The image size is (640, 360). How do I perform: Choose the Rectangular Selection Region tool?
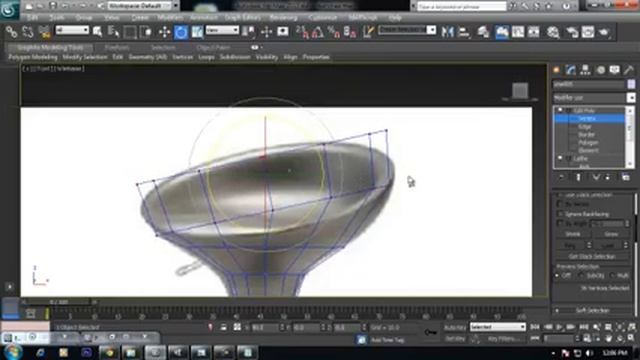(x=130, y=32)
